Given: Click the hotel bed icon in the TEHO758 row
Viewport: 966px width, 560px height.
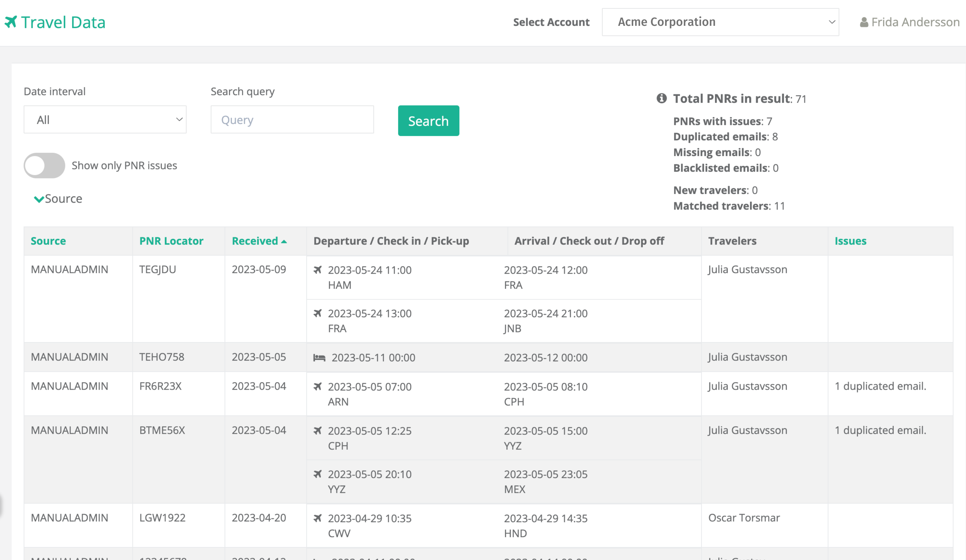Looking at the screenshot, I should 319,358.
